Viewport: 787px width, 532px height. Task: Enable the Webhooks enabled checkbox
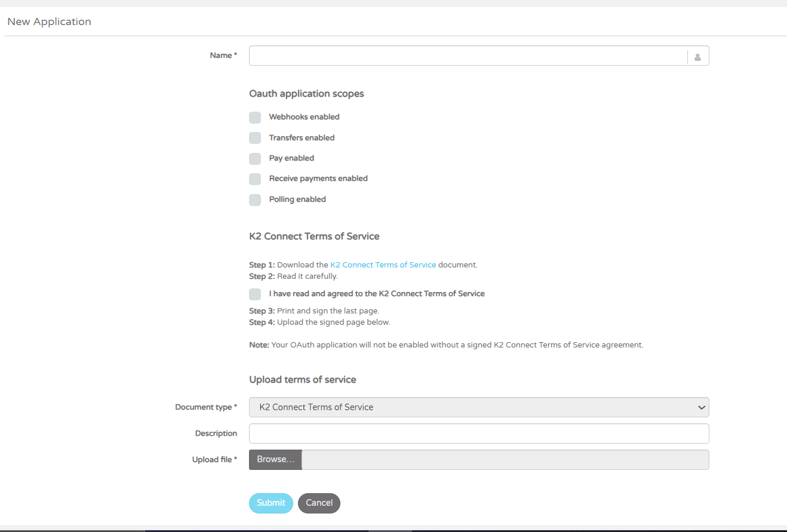tap(255, 117)
